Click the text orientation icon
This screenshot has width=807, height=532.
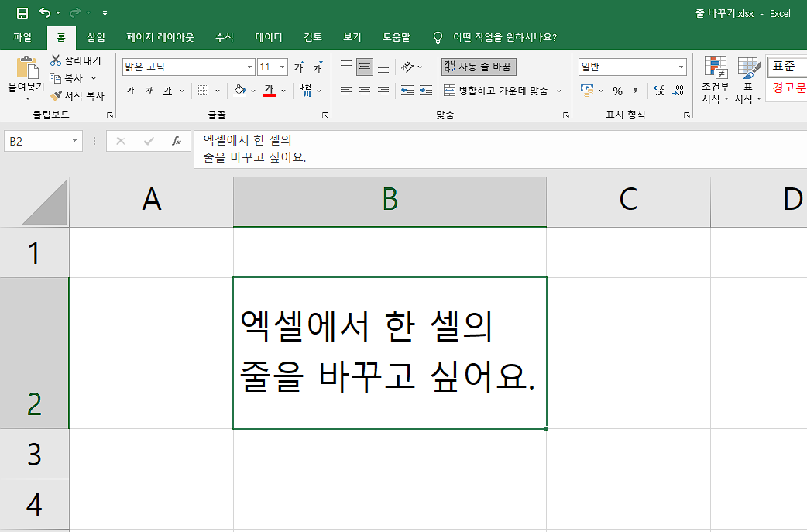pos(407,67)
